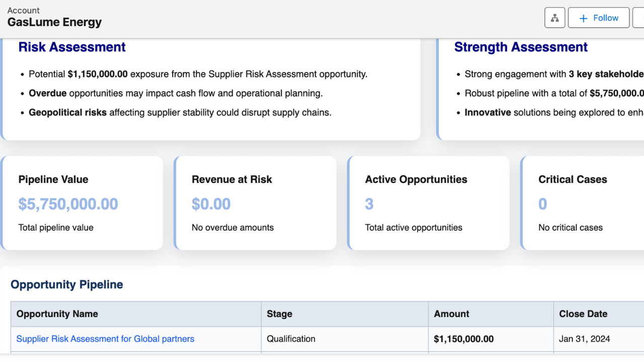
Task: Select the Close Date column header
Action: point(583,314)
